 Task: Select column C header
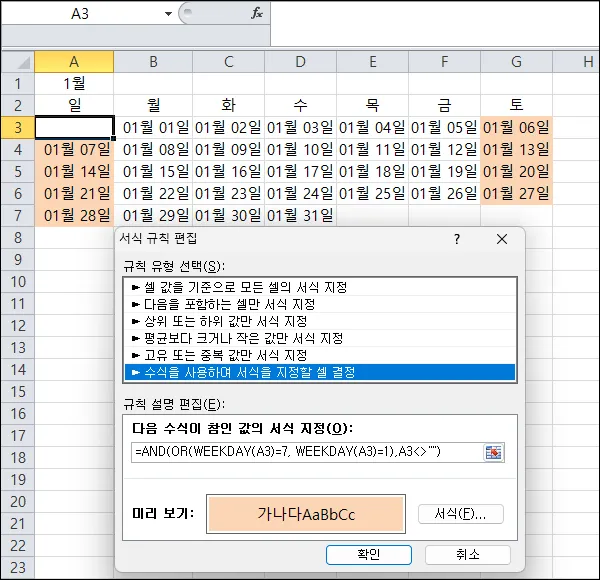tap(228, 62)
